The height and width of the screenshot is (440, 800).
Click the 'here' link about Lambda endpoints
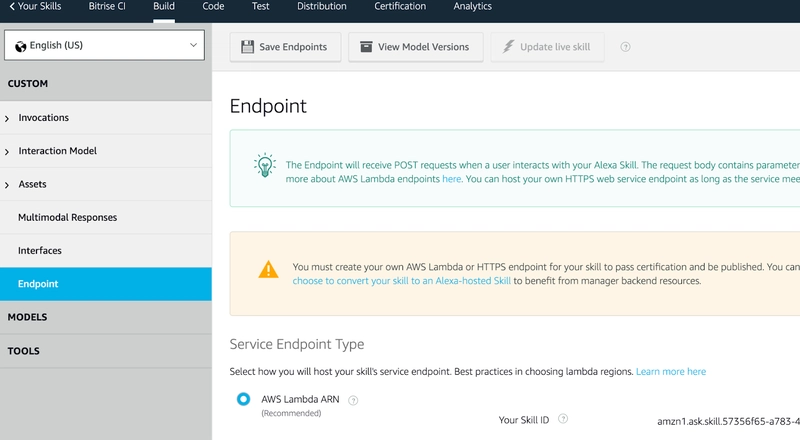click(452, 179)
